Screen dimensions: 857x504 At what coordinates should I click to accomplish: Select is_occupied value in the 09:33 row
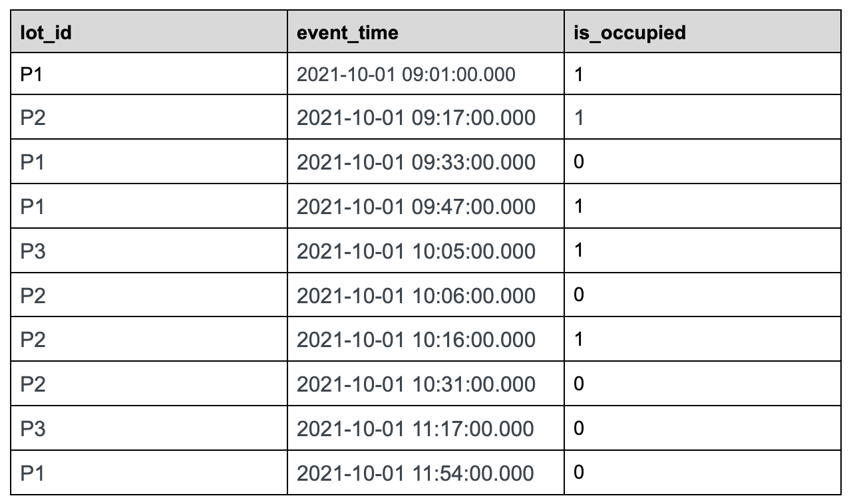point(579,162)
